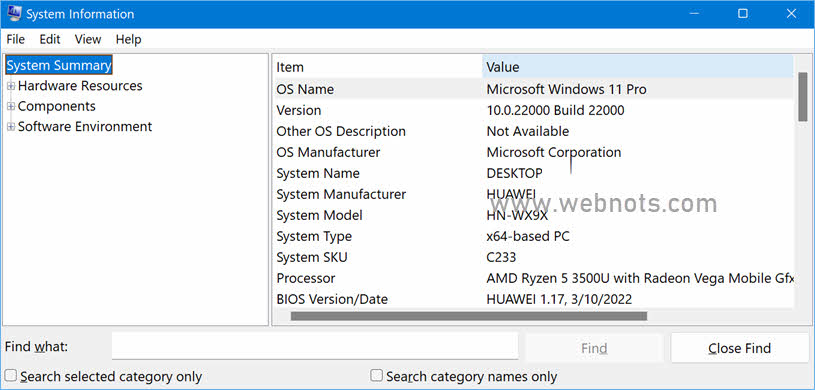Viewport: 815px width, 390px height.
Task: Click the vertical scrollbar thumb
Action: pyautogui.click(x=803, y=97)
